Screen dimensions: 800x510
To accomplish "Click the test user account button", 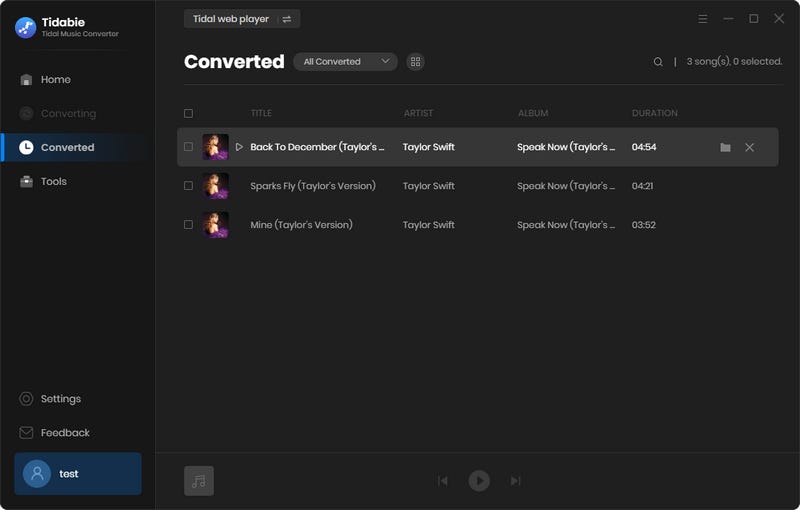I will pyautogui.click(x=78, y=474).
